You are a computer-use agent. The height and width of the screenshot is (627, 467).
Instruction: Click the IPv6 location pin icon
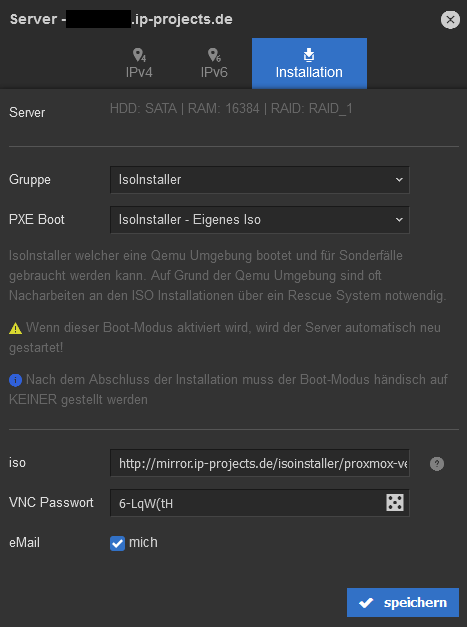(x=214, y=55)
